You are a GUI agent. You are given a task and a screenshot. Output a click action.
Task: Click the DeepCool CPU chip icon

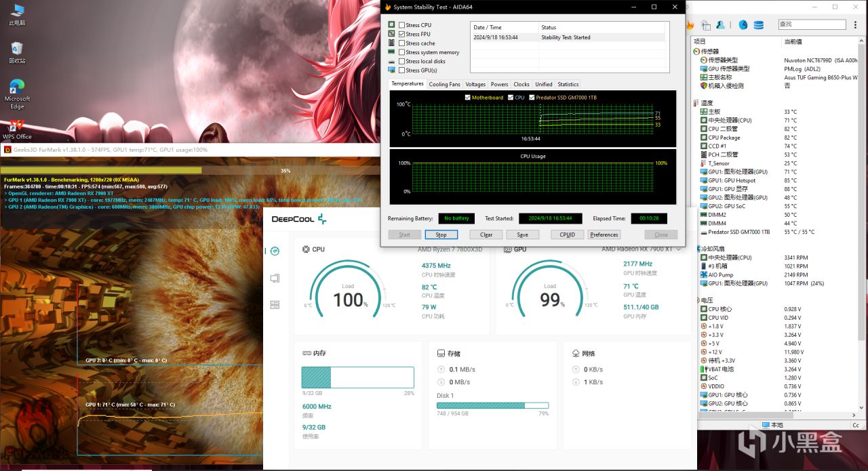tap(306, 249)
